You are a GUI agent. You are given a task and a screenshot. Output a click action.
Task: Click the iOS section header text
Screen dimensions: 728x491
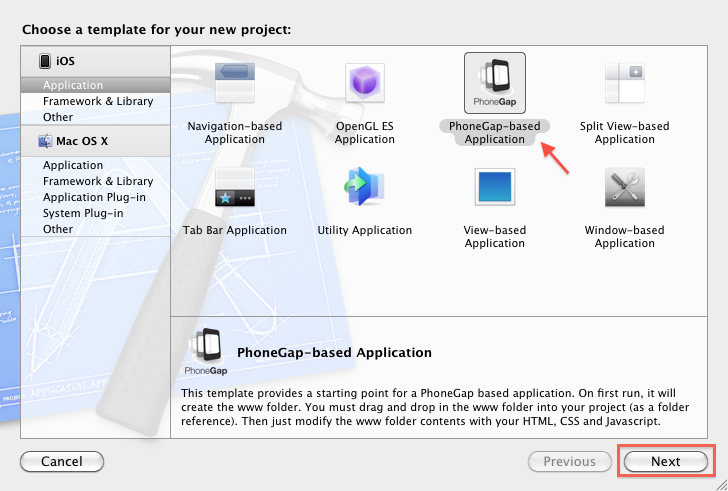point(65,61)
